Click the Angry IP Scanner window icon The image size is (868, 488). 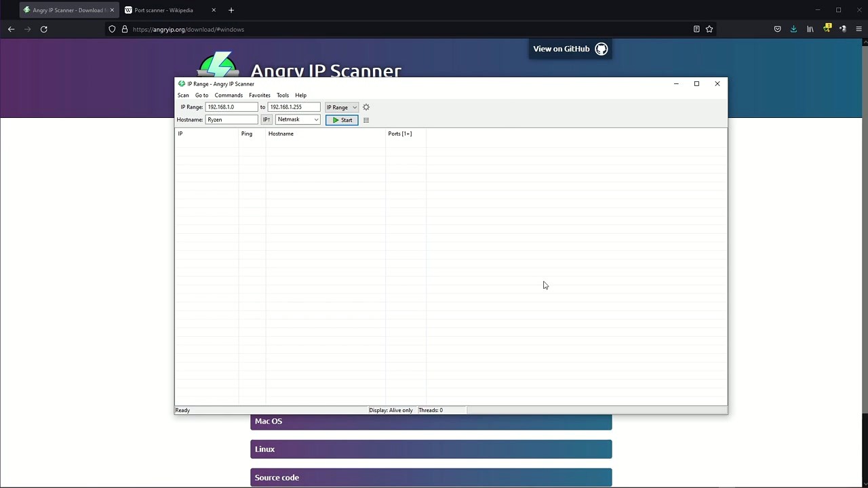tap(182, 83)
